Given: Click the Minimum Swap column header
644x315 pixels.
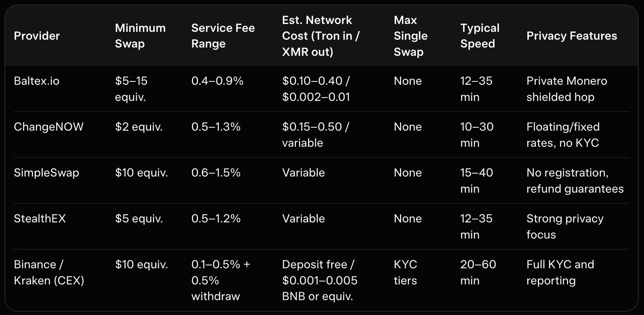Looking at the screenshot, I should [140, 36].
